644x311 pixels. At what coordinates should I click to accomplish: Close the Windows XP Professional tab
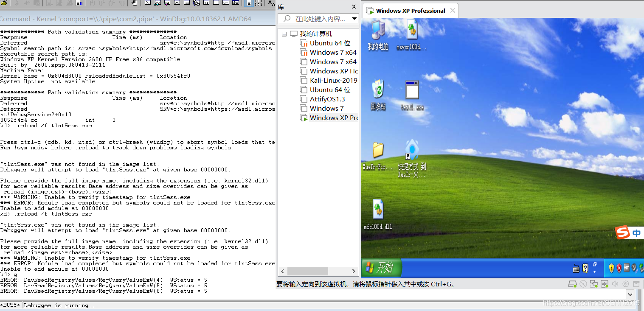click(x=453, y=11)
